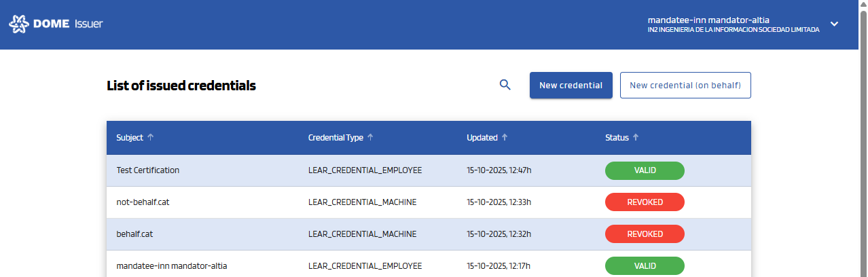Sort table by Credential Type header
The height and width of the screenshot is (277, 868).
coord(336,137)
